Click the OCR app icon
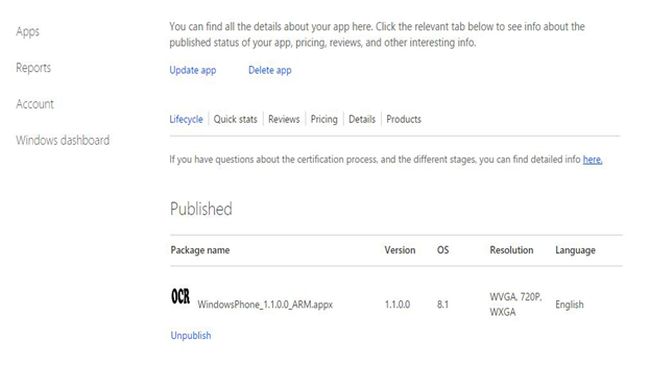This screenshot has height=388, width=650. (181, 297)
